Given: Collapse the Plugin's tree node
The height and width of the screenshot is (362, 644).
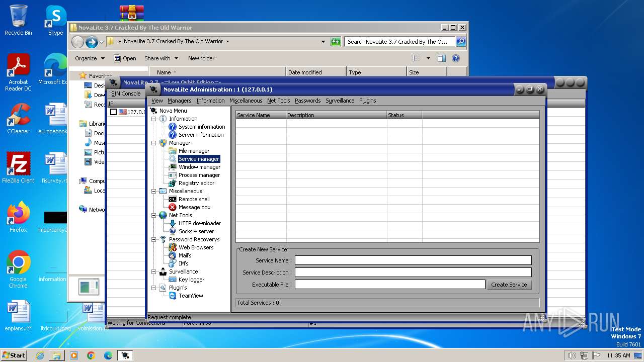Looking at the screenshot, I should point(154,288).
